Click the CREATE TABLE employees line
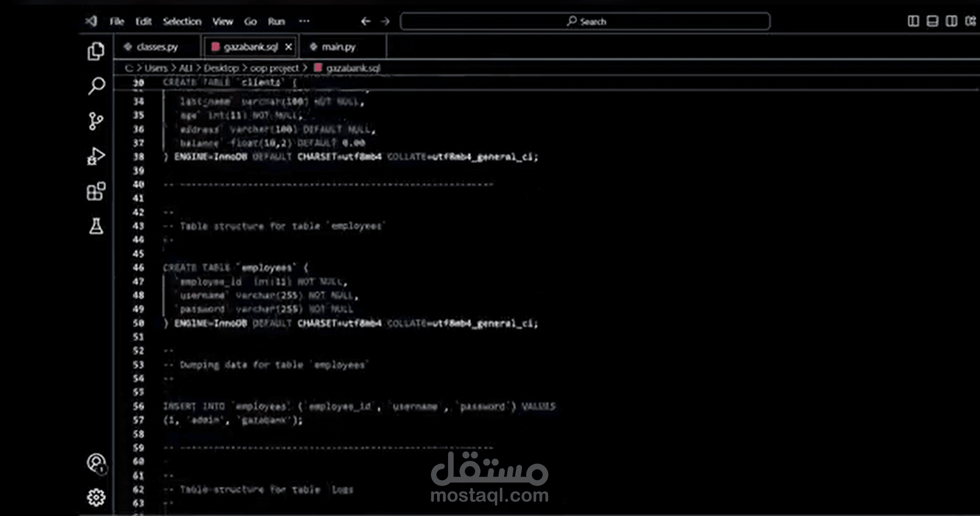This screenshot has height=516, width=980. [236, 267]
